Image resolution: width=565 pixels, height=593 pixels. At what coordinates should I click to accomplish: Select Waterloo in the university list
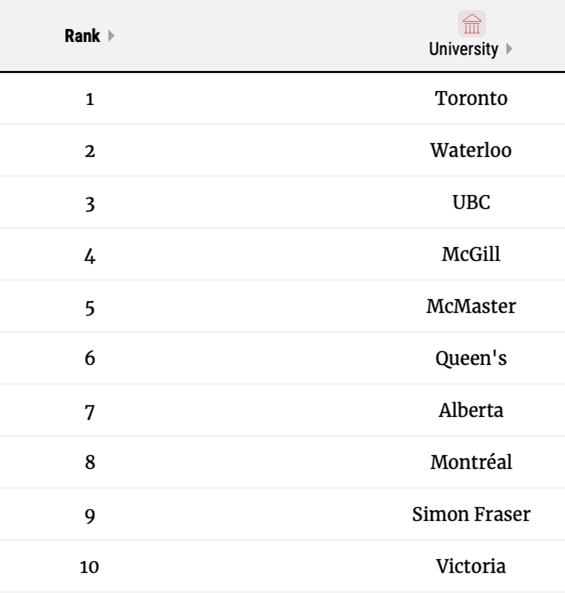[471, 150]
